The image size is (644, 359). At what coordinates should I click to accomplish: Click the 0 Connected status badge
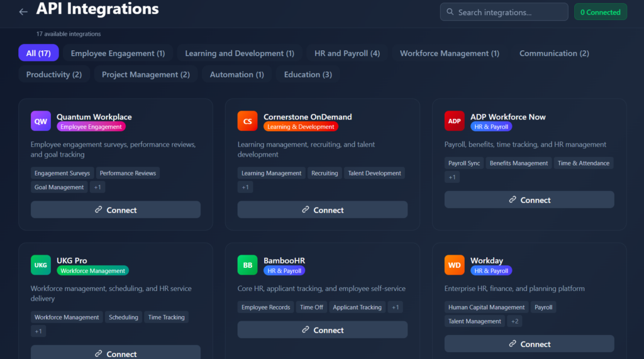(600, 12)
